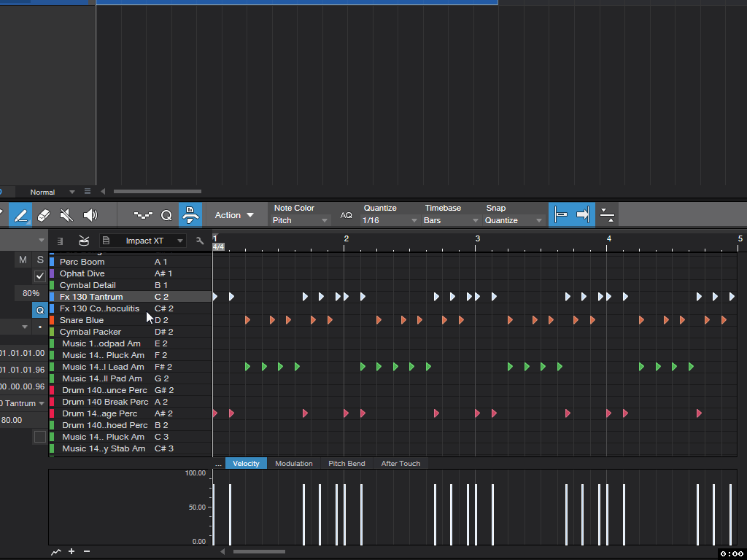The height and width of the screenshot is (560, 747).
Task: Open the Action dropdown menu
Action: click(234, 215)
